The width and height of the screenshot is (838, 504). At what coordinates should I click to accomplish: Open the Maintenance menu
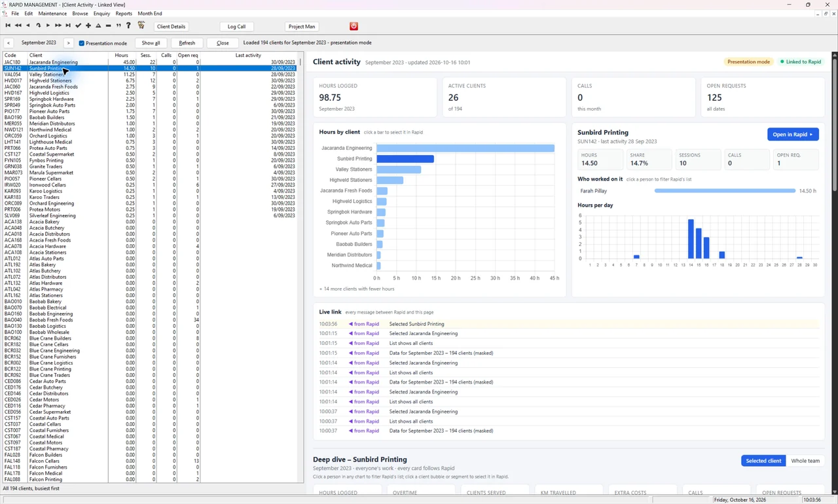coord(52,13)
